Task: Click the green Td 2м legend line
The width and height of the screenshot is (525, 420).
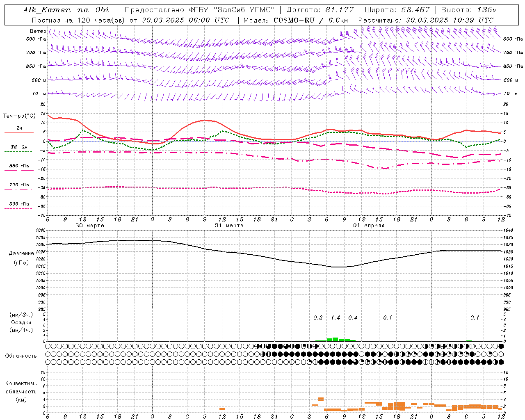Action: pos(19,151)
